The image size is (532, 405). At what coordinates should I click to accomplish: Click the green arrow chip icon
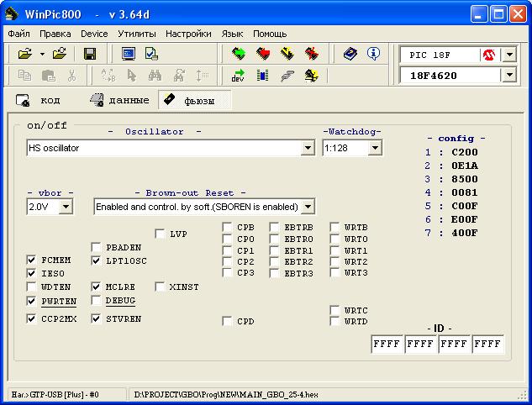pos(239,54)
